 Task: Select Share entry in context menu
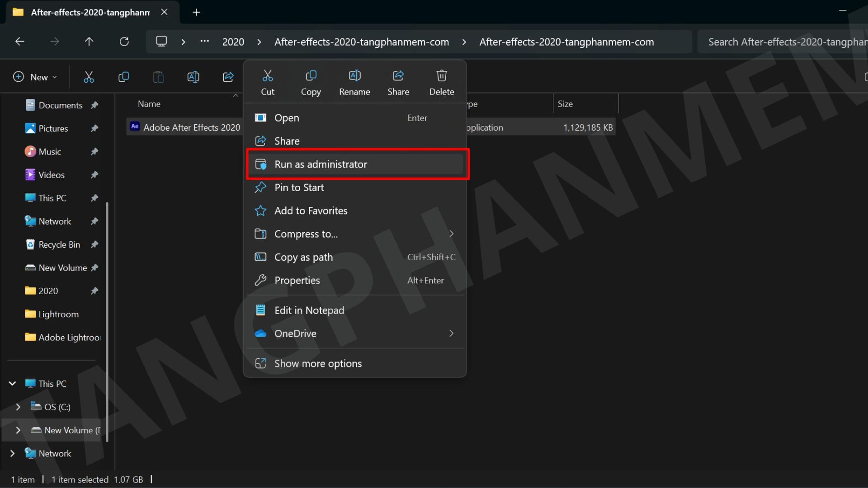coord(355,141)
